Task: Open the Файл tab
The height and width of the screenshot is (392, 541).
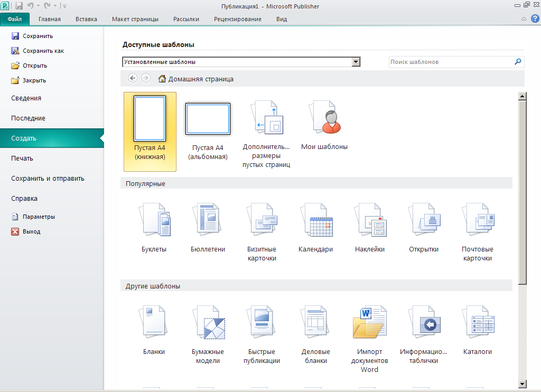Action: click(x=15, y=19)
